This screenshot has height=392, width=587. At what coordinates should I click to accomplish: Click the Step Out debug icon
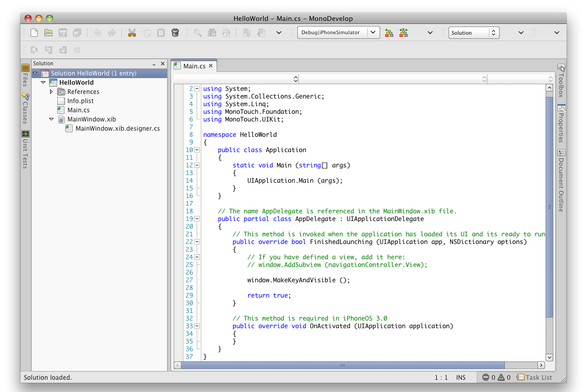pos(62,50)
